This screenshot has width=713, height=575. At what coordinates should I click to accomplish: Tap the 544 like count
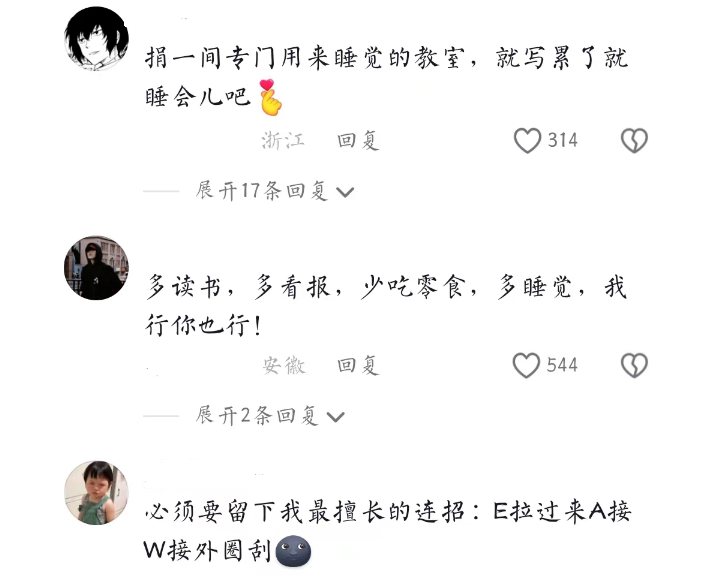(x=562, y=365)
